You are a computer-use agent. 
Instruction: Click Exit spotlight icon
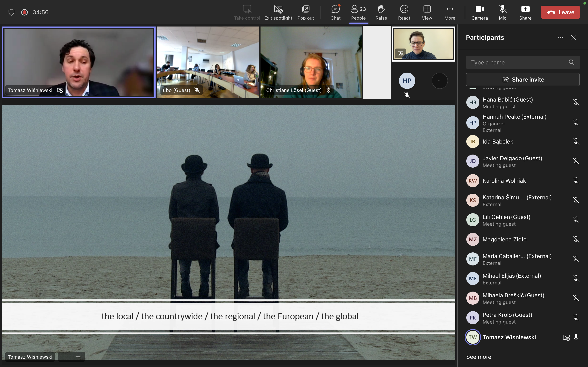[x=278, y=12]
